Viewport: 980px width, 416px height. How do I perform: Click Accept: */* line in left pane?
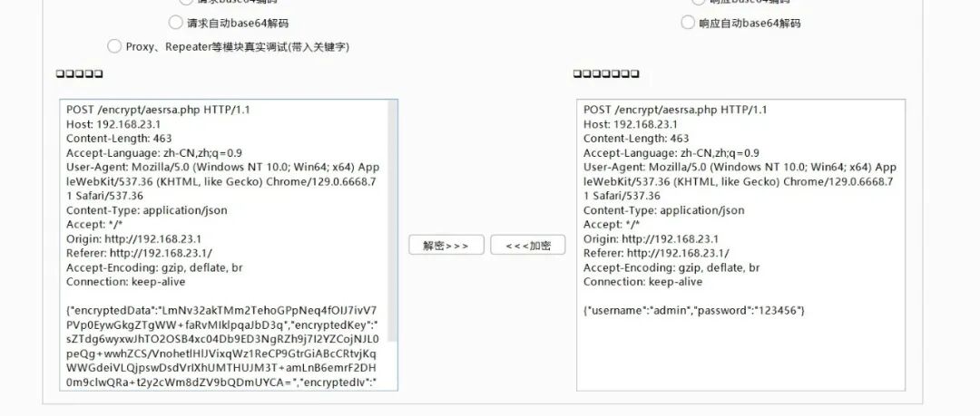point(94,225)
